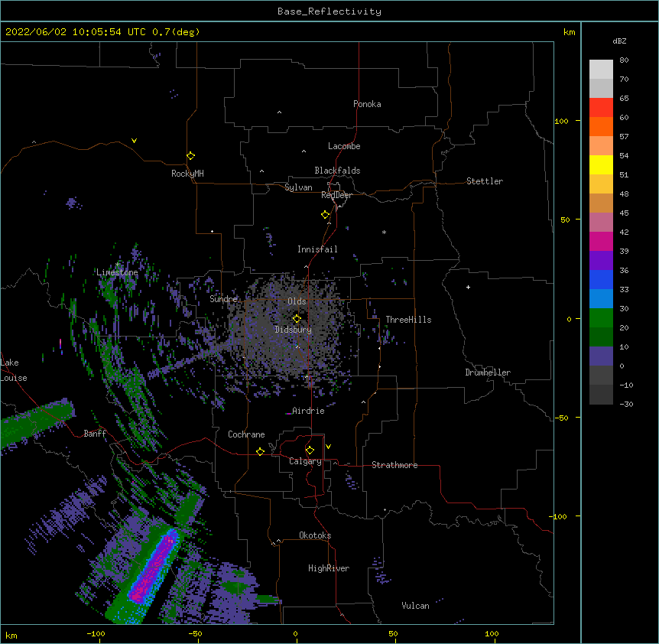Click the white asterisk marker above Limestone
659x644 pixels.
click(118, 265)
